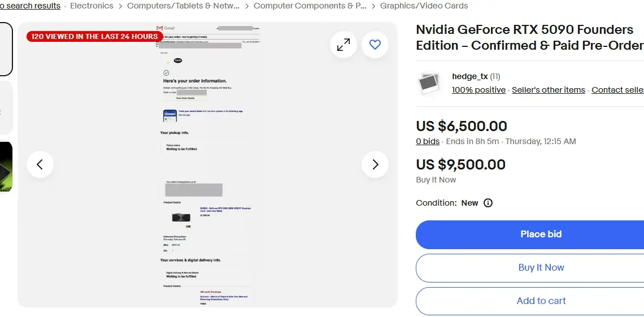Open Computers/Tablets & Networking breadcrumb
Viewport: 644px width, 317px height.
(183, 6)
